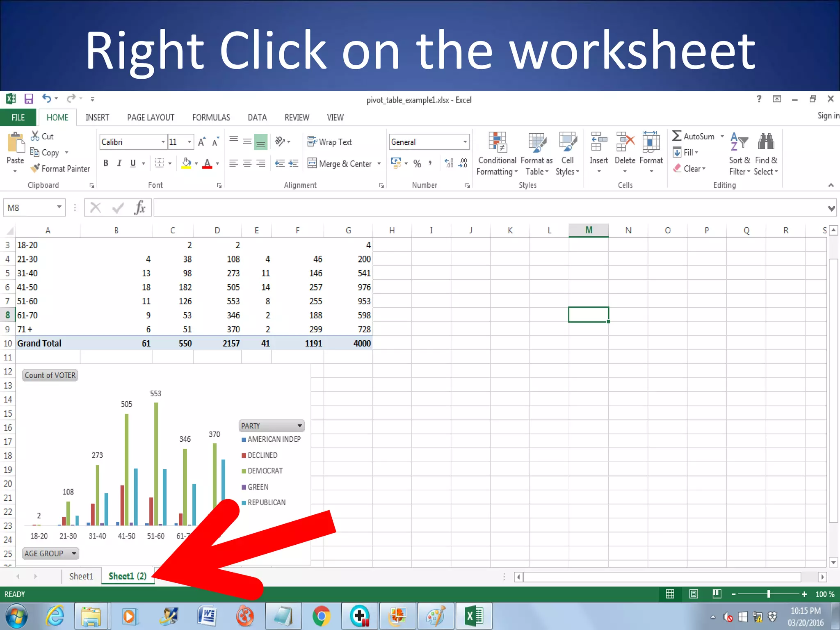Open the Format cells menu icon
Viewport: 840px width, 630px height.
(x=651, y=142)
